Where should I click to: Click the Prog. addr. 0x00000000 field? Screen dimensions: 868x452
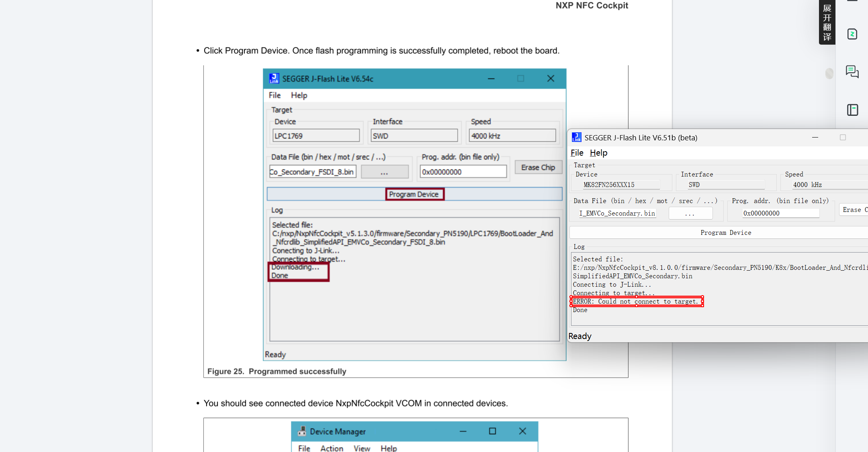click(780, 213)
